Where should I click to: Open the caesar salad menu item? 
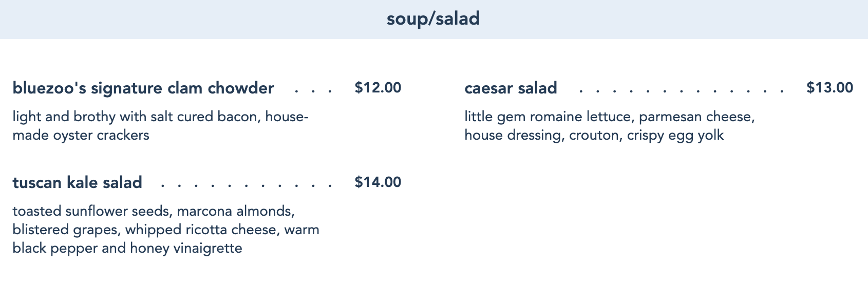511,88
